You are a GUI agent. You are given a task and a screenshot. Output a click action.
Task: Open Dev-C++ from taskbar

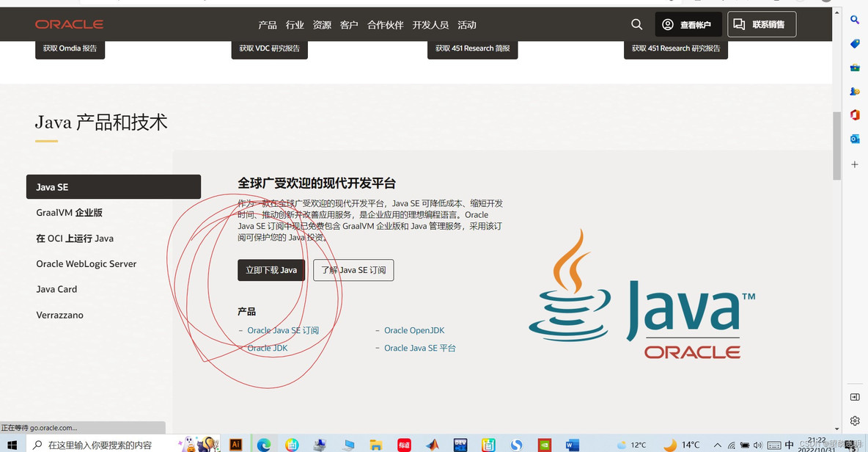(x=460, y=445)
